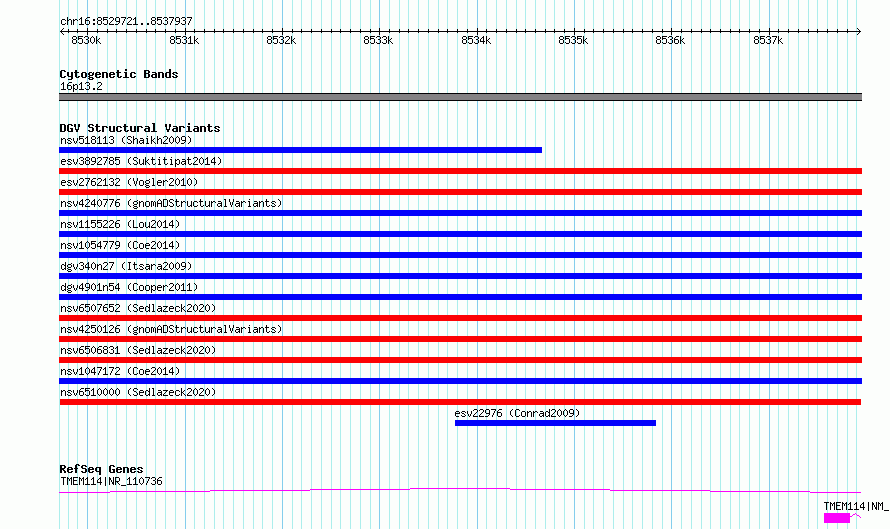Screen dimensions: 890x529
Task: Click the 8535k ruler tick label
Action: coord(573,40)
